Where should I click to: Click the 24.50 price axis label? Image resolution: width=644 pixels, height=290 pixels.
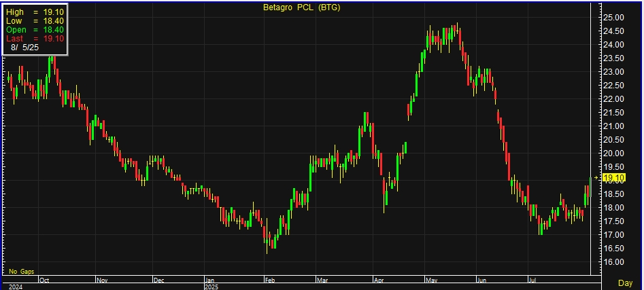click(613, 31)
